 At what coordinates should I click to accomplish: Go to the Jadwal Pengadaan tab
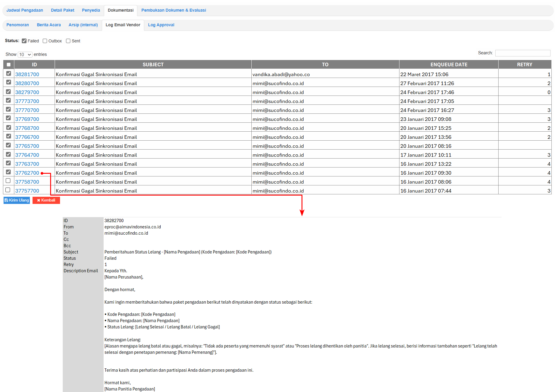point(25,10)
